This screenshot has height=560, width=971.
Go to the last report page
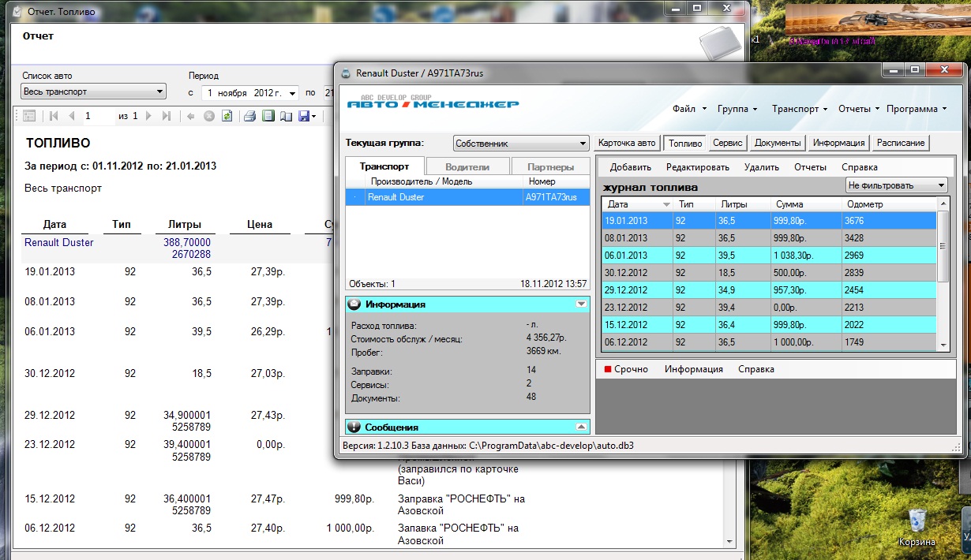pos(166,116)
